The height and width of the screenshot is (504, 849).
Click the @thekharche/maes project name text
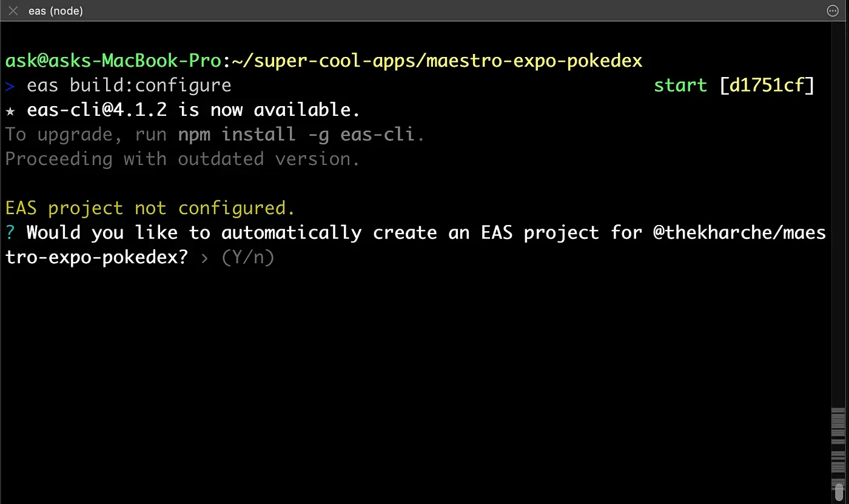click(739, 233)
